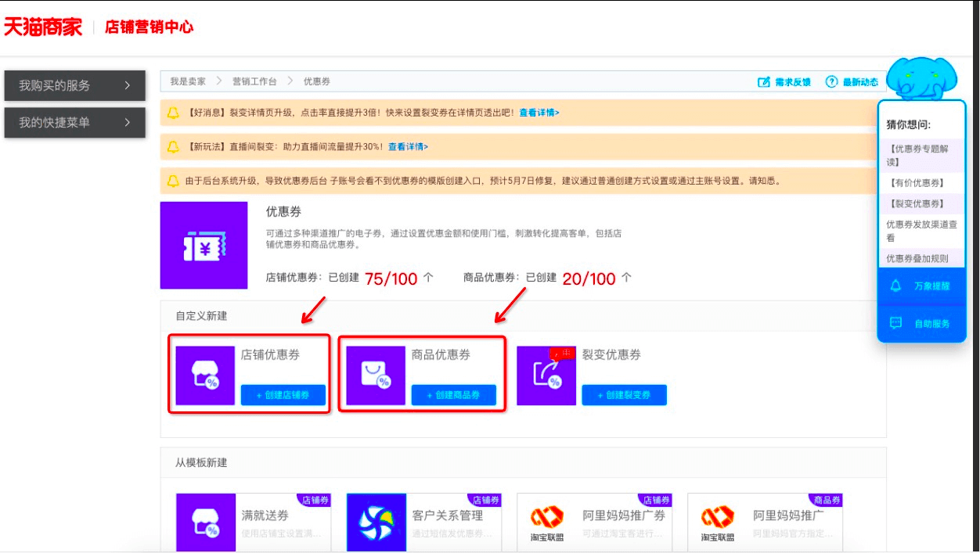980x553 pixels.
Task: Click the bell icon on 好消息 notice
Action: click(x=174, y=113)
